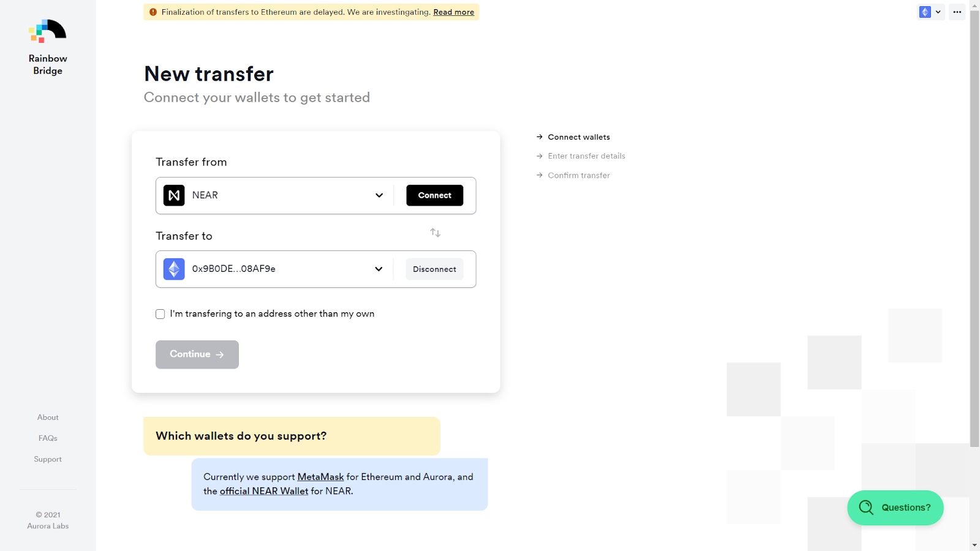Open Support from the sidebar

point(48,459)
